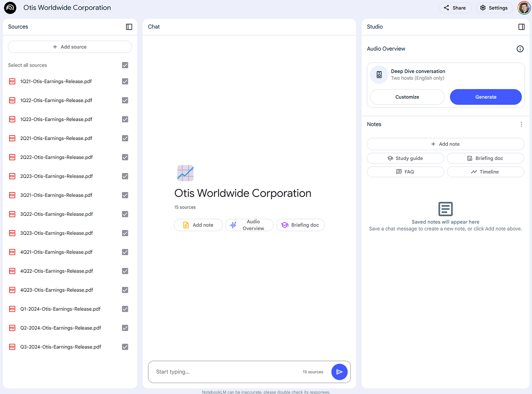Click the 15 sources count in chat input
The width and height of the screenshot is (532, 394).
click(313, 372)
